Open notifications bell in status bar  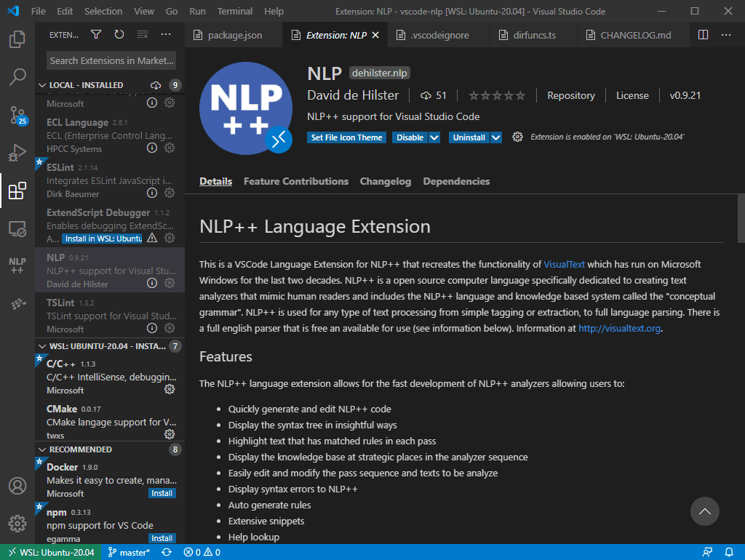[x=728, y=552]
